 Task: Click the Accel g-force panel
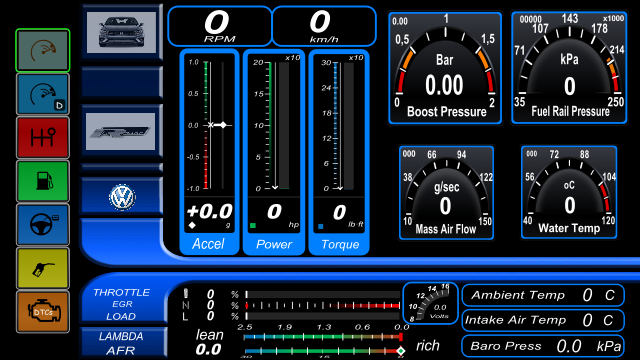209,152
